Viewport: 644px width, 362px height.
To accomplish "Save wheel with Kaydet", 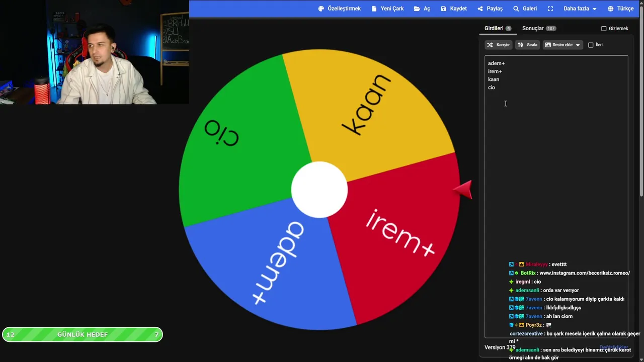I will tap(454, 9).
